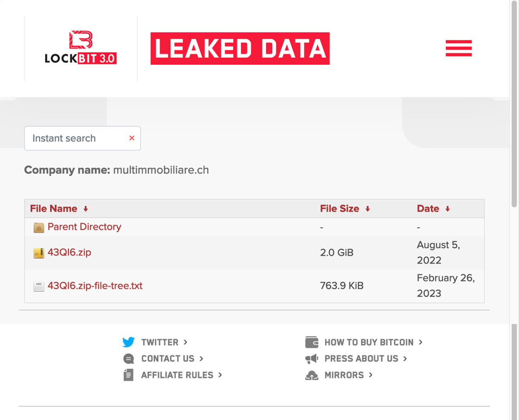Click the cloud icon beside Mirrors
The width and height of the screenshot is (519, 420).
coord(312,375)
